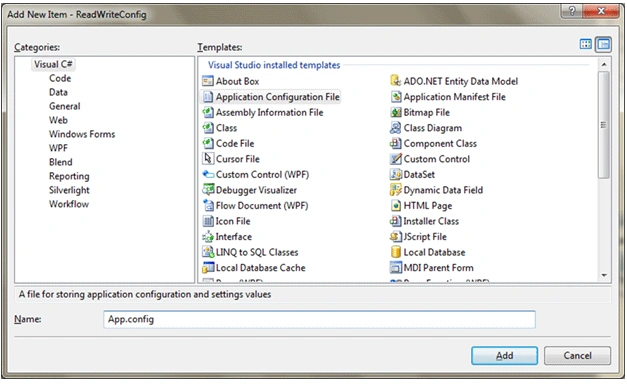Select the DataSet template icon

click(395, 174)
